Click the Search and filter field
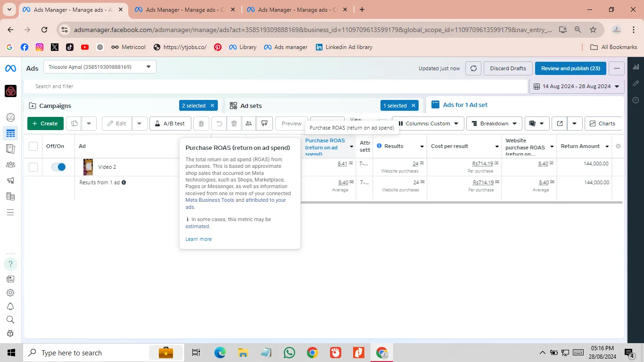Screen dimensions: 644x362 pyautogui.click(x=276, y=86)
